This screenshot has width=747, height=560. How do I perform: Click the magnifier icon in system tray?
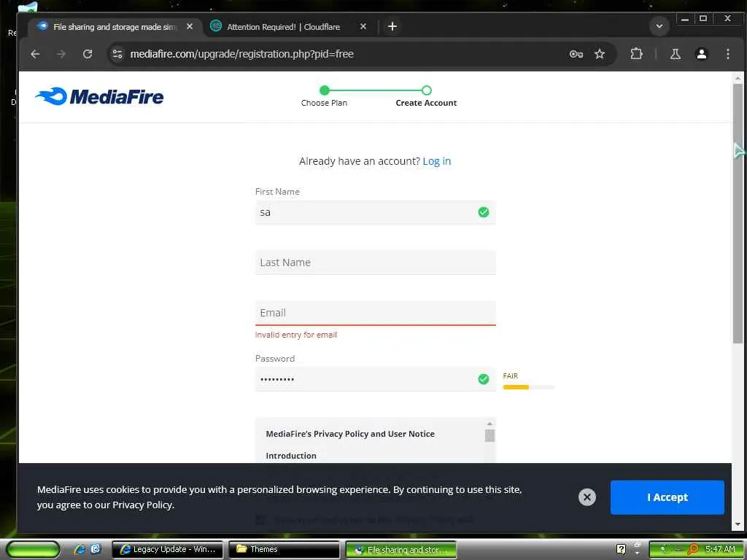(693, 550)
